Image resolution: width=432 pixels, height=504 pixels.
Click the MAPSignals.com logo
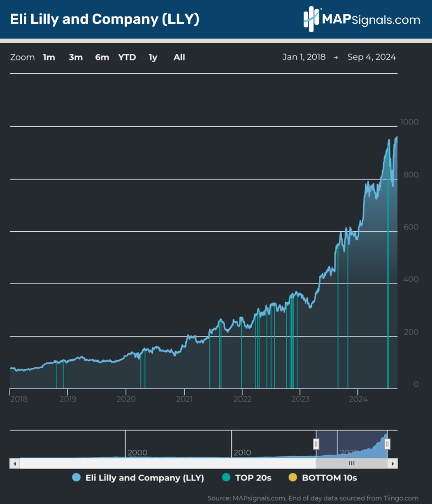pos(362,19)
